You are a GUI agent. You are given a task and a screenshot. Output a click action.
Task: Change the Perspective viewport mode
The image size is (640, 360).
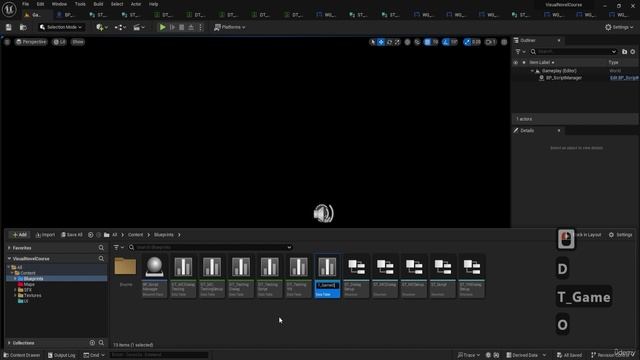[x=31, y=42]
